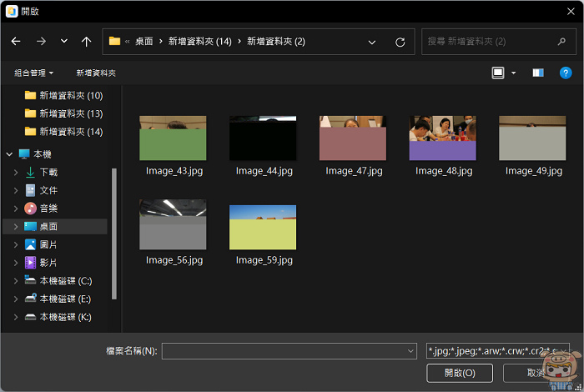The width and height of the screenshot is (584, 392).
Task: Click the navigation pane vertical scrollbar
Action: [x=114, y=234]
